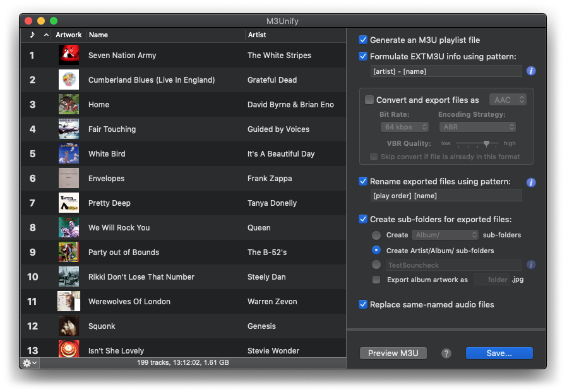Image resolution: width=567 pixels, height=392 pixels.
Task: Click Fair Touching album artwork
Action: tap(69, 129)
